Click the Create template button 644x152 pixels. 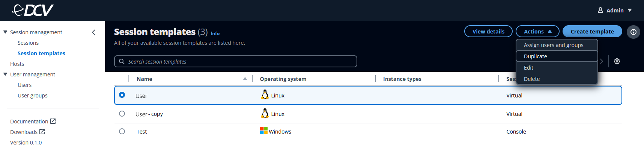592,32
